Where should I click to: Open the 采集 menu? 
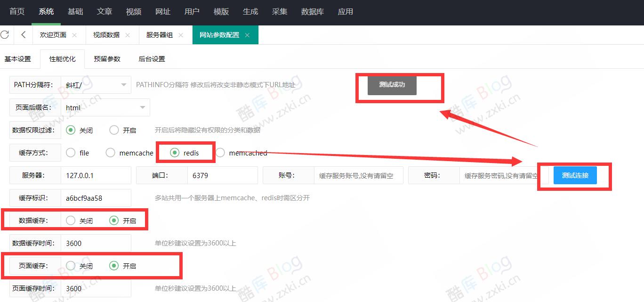point(280,12)
